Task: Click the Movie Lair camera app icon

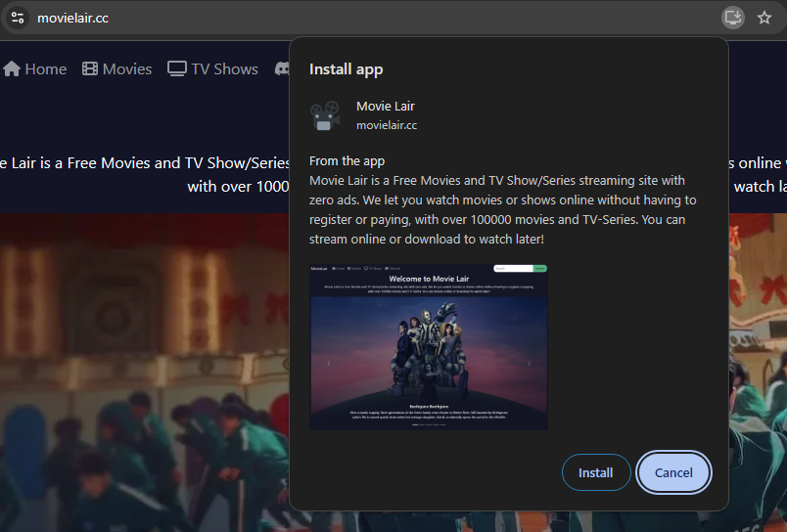Action: [325, 115]
